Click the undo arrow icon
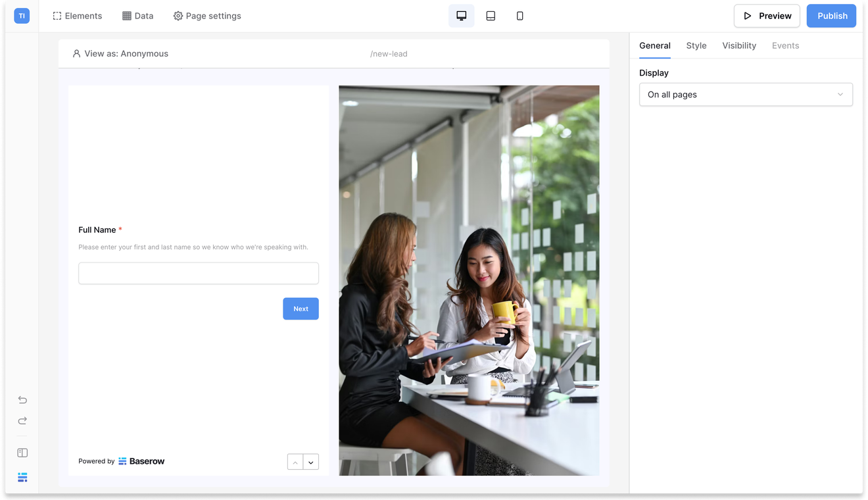 click(22, 400)
